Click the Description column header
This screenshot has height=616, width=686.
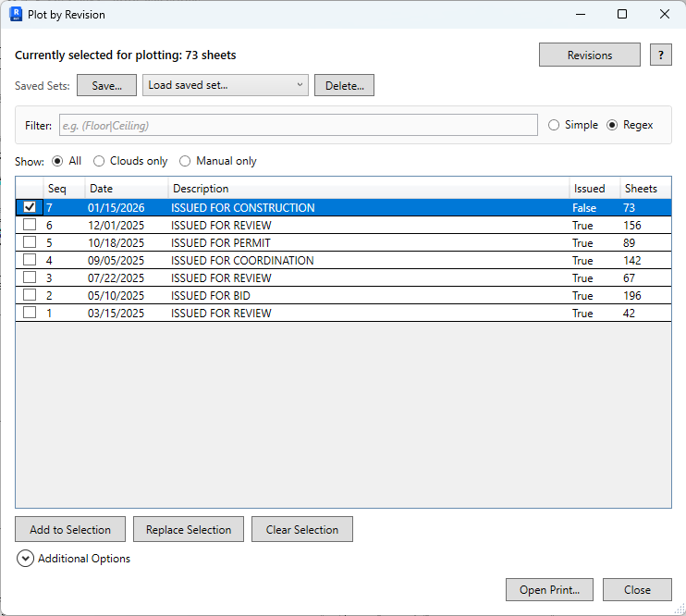tap(367, 189)
